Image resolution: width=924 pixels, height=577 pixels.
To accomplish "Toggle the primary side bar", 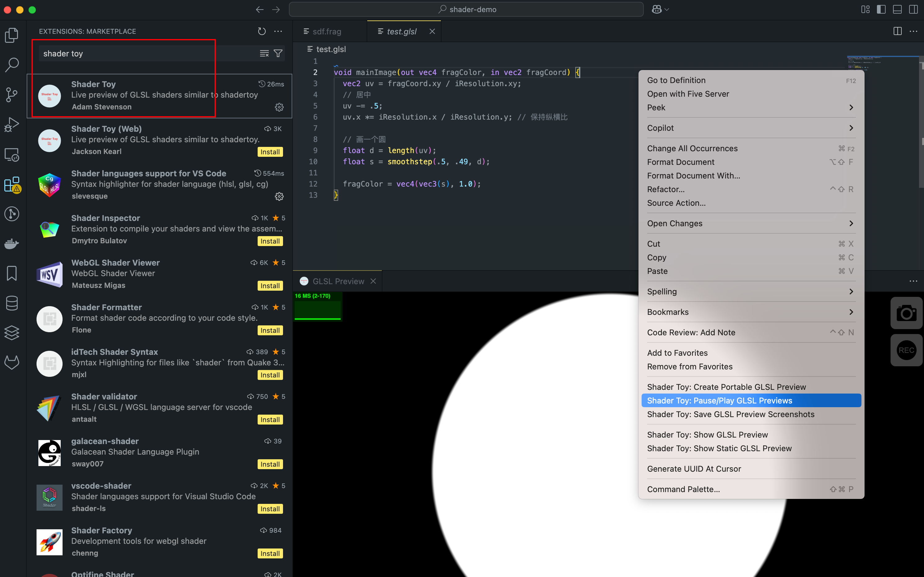I will (x=881, y=10).
